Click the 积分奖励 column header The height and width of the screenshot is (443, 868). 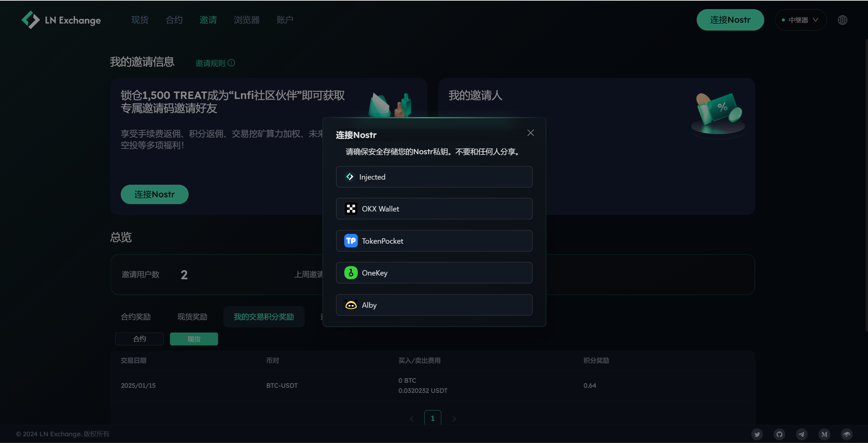click(x=596, y=360)
